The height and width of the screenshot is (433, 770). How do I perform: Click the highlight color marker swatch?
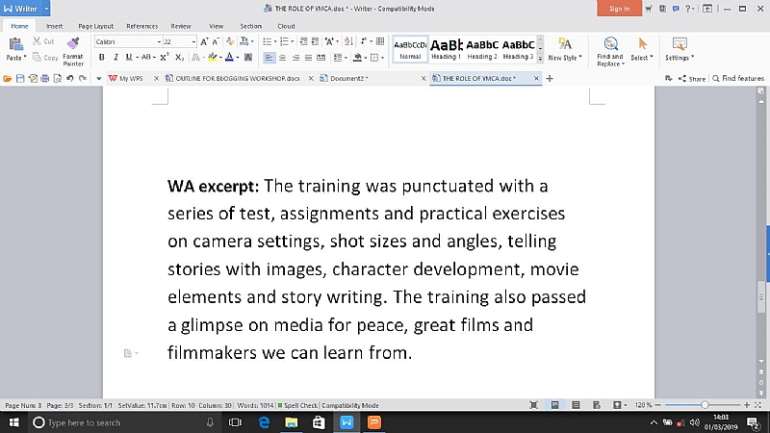point(213,57)
